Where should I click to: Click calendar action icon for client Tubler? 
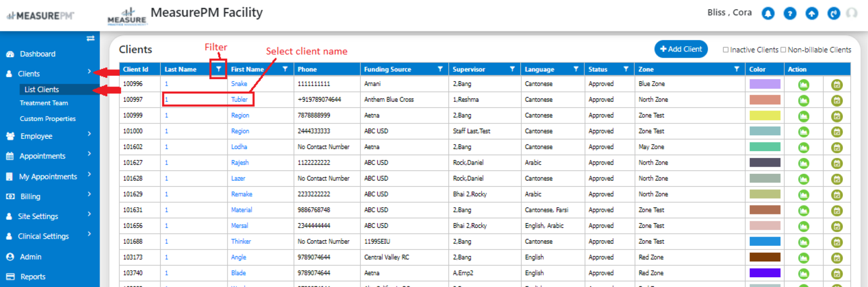point(837,100)
